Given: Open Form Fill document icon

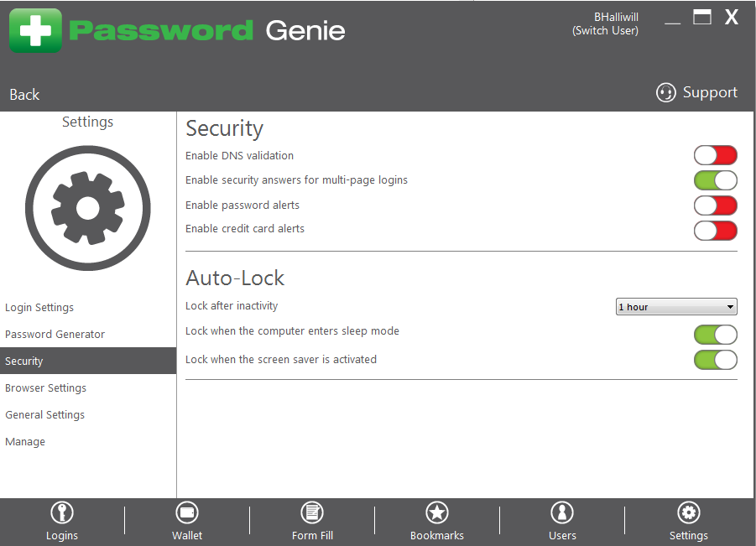Looking at the screenshot, I should click(x=312, y=512).
